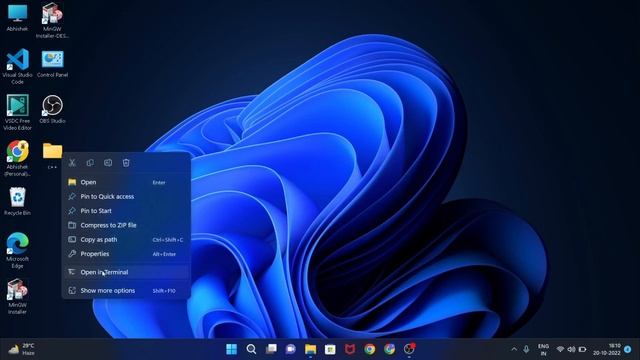Screen dimensions: 640x360
Task: Select the C++ folder on the desktop
Action: coord(52,155)
